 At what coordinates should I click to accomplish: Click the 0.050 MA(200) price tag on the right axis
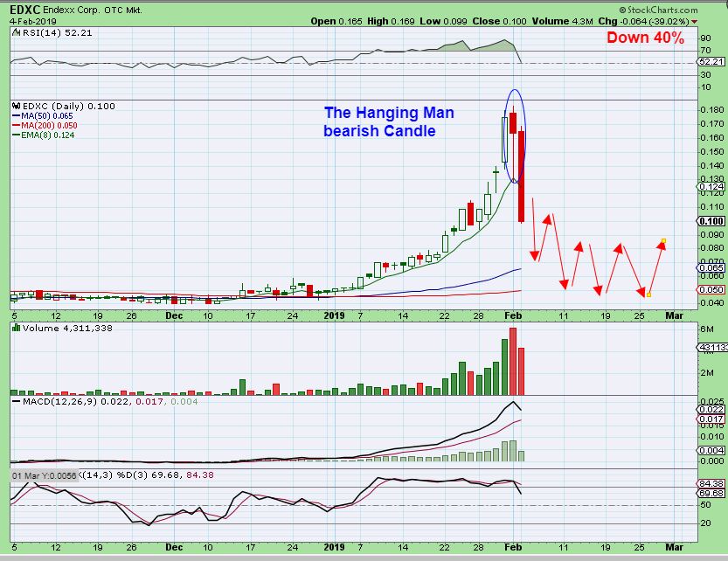pyautogui.click(x=711, y=289)
